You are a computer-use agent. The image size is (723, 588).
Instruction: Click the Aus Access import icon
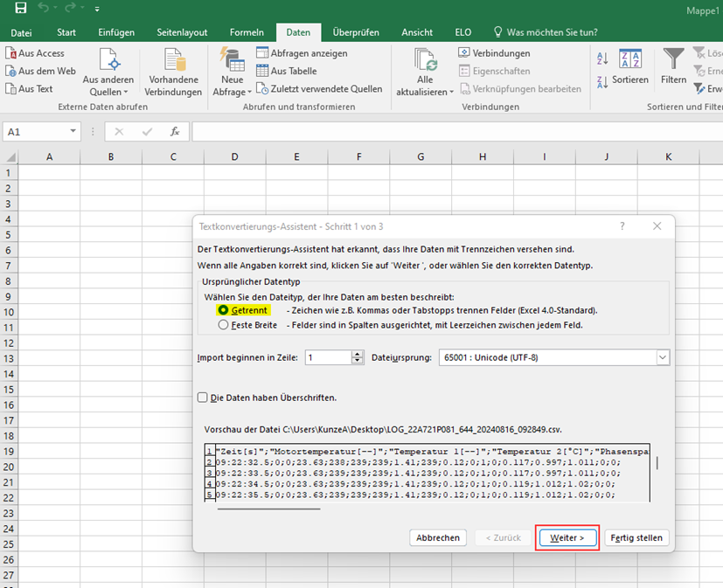(11, 53)
